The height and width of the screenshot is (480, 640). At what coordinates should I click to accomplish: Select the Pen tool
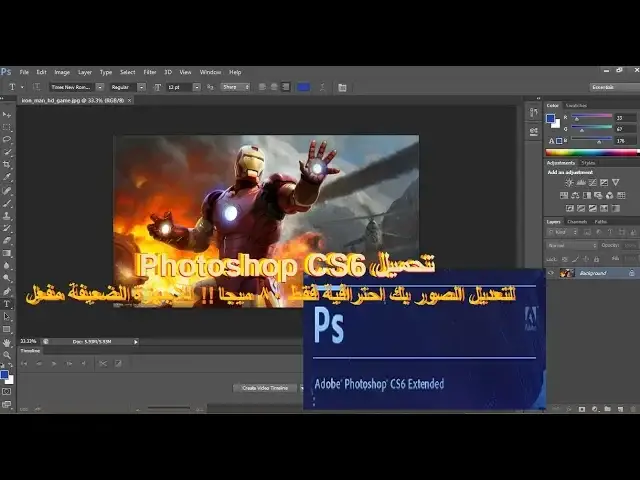tap(7, 291)
